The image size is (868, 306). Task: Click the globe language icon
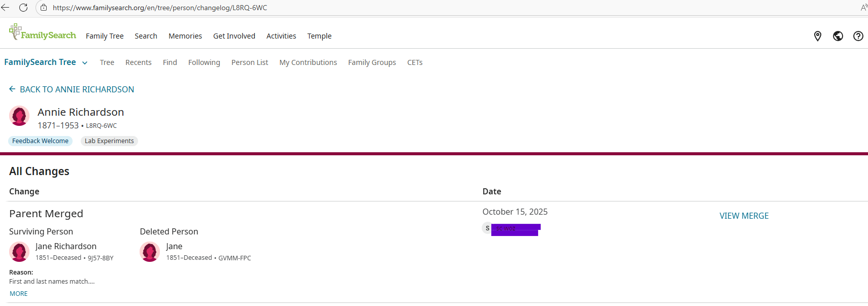838,36
